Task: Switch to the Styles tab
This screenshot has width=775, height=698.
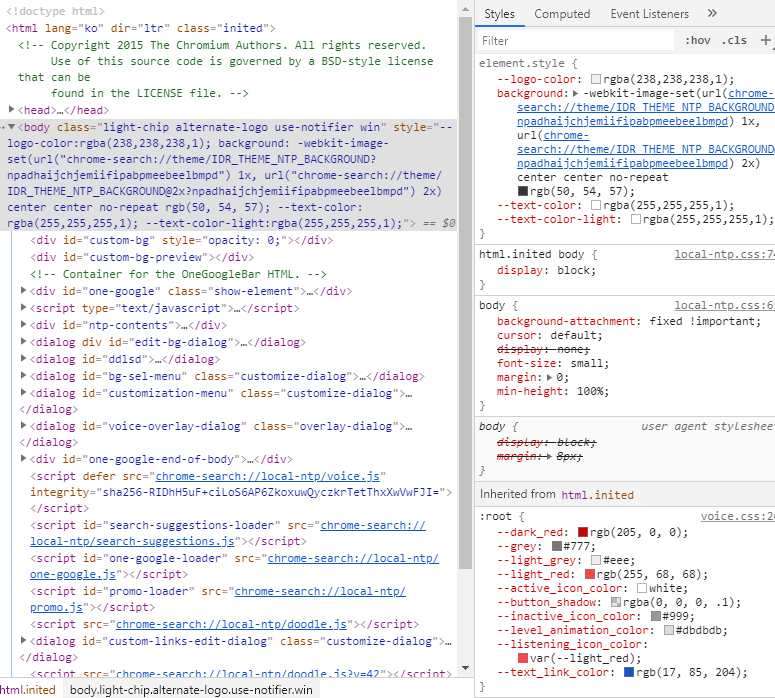Action: tap(499, 14)
